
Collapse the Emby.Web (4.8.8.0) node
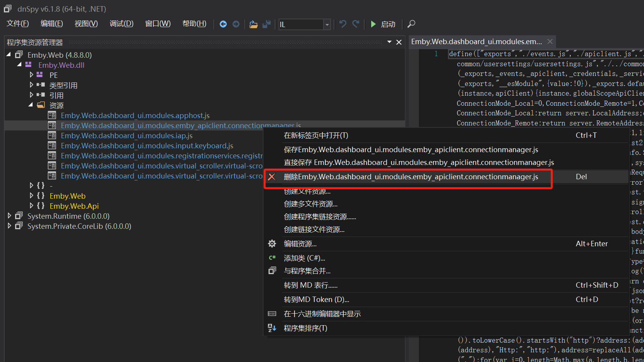coord(9,55)
